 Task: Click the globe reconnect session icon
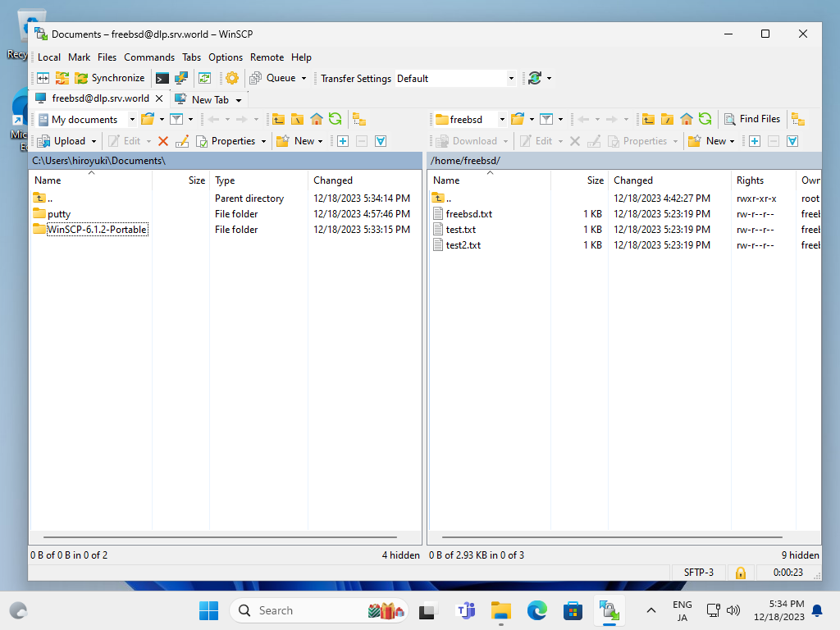pyautogui.click(x=535, y=78)
